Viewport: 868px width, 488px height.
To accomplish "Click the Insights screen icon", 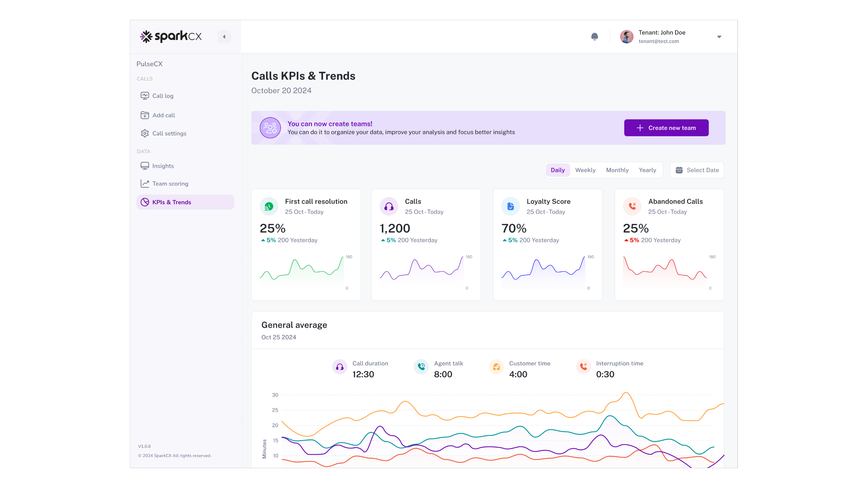I will point(145,166).
